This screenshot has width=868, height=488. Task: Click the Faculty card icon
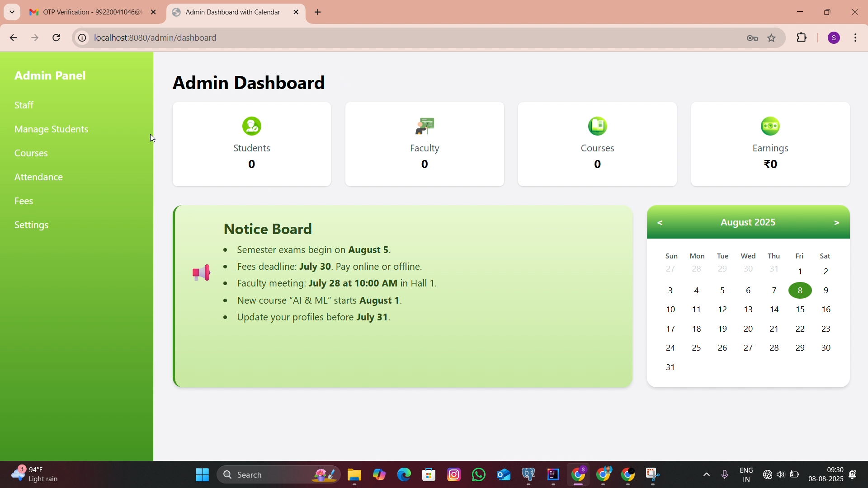(425, 126)
